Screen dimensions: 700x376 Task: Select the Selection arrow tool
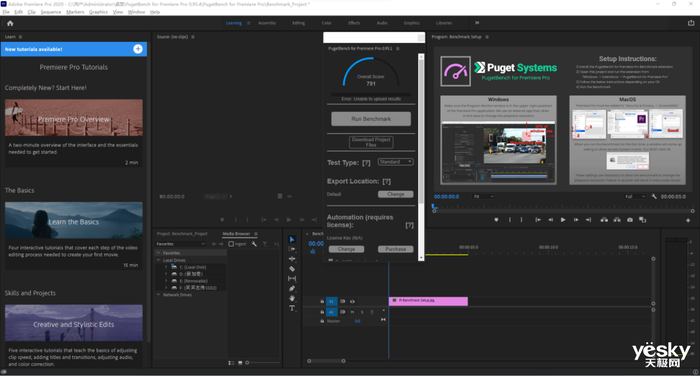point(292,239)
